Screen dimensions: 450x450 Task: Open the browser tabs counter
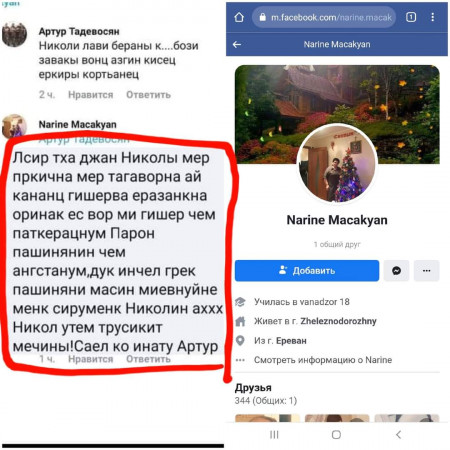coord(411,17)
